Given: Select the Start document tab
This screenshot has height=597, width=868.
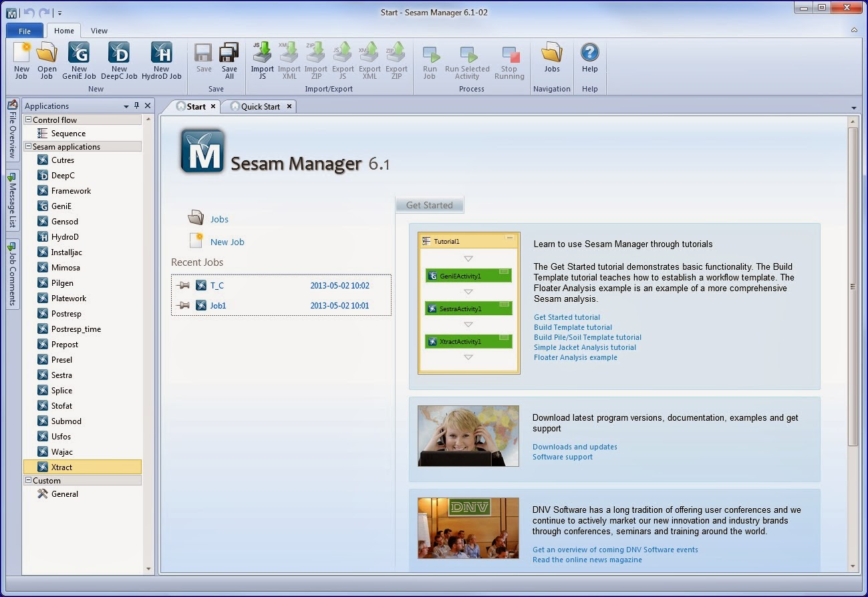Looking at the screenshot, I should click(195, 107).
